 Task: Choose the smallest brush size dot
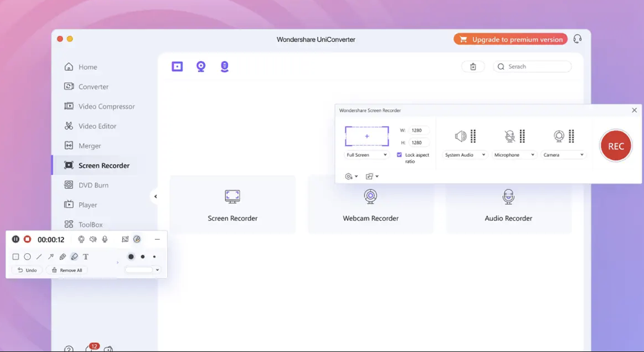(x=154, y=257)
